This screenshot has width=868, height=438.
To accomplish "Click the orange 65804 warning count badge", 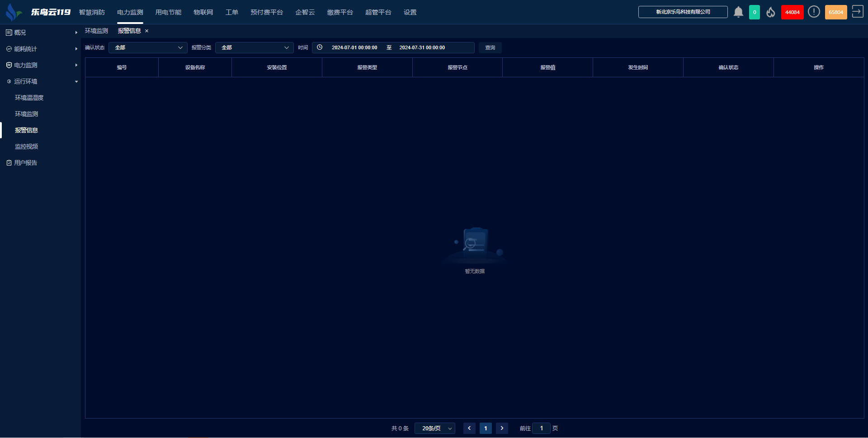I will [x=835, y=12].
